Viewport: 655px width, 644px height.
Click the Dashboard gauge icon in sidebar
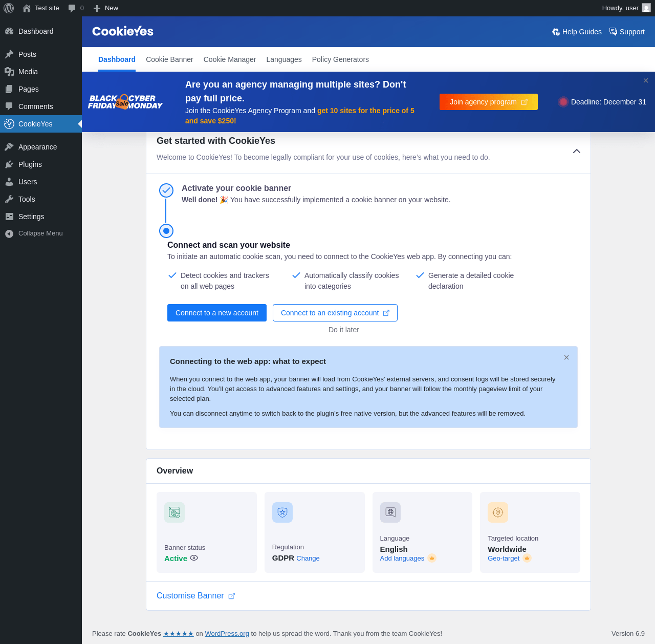click(x=9, y=31)
